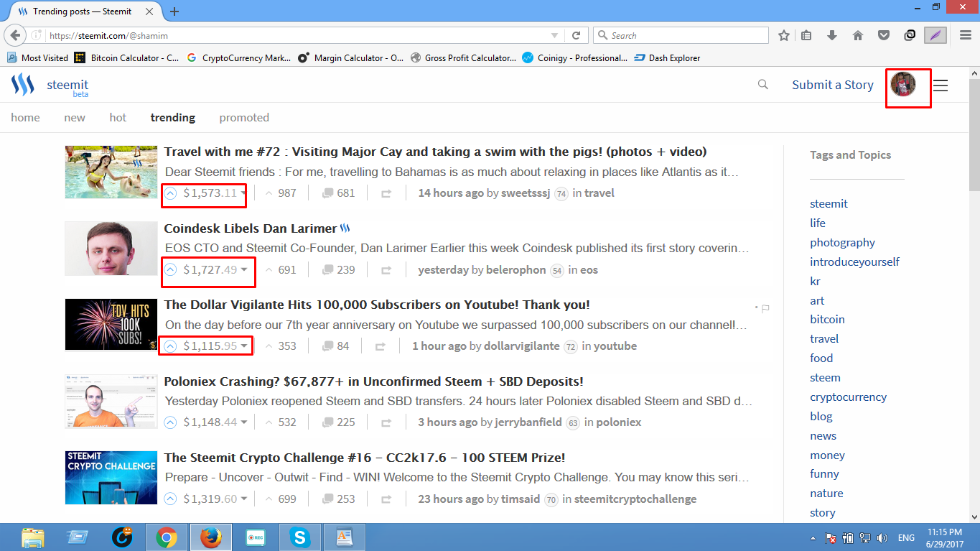The image size is (980, 551).
Task: Resteem the Travel with me #72 post
Action: tap(386, 193)
